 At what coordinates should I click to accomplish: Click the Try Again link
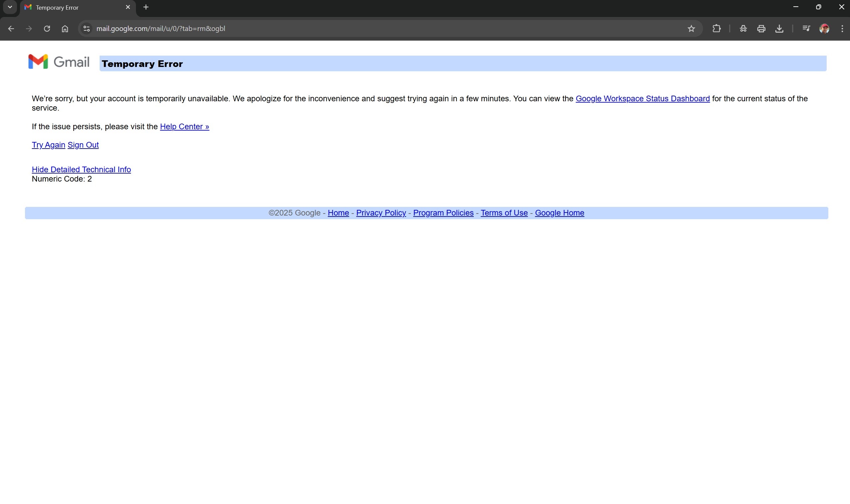click(48, 145)
